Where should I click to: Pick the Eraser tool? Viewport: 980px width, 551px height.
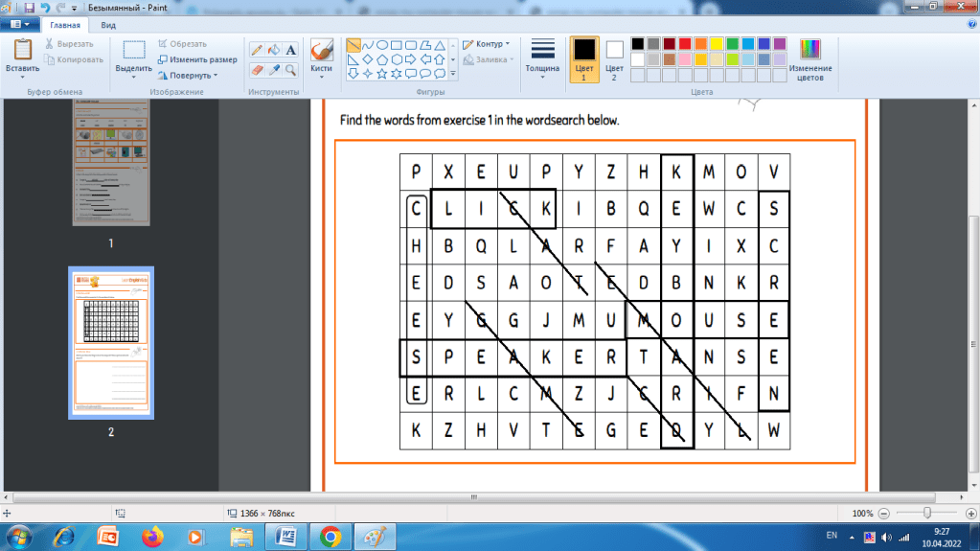point(257,70)
